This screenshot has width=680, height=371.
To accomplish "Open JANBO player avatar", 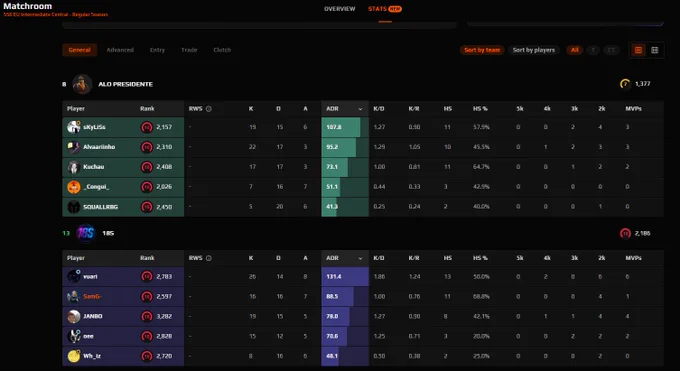I will 74,316.
